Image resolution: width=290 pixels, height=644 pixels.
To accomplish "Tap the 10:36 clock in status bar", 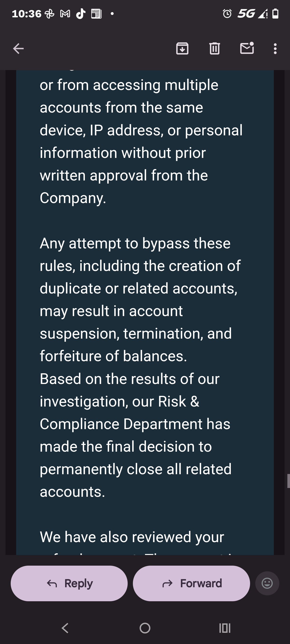I will click(x=27, y=14).
